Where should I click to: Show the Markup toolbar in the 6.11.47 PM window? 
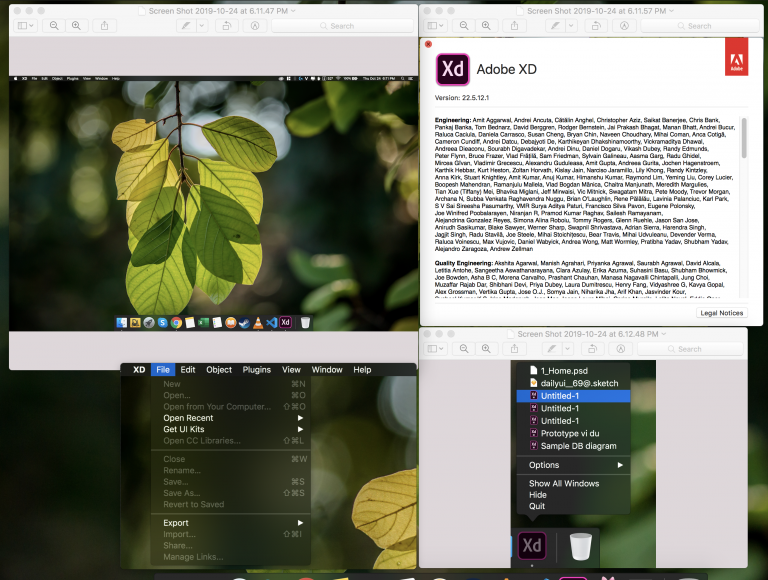255,25
